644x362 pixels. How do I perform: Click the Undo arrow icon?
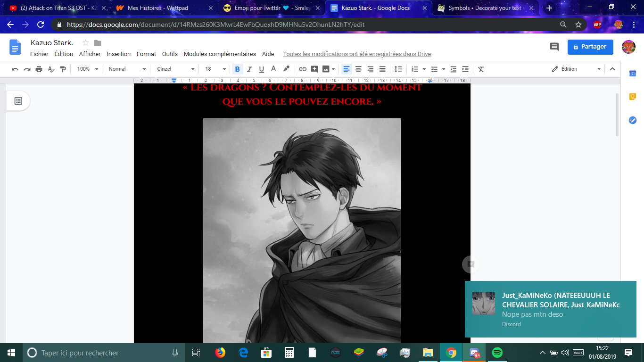(x=15, y=69)
